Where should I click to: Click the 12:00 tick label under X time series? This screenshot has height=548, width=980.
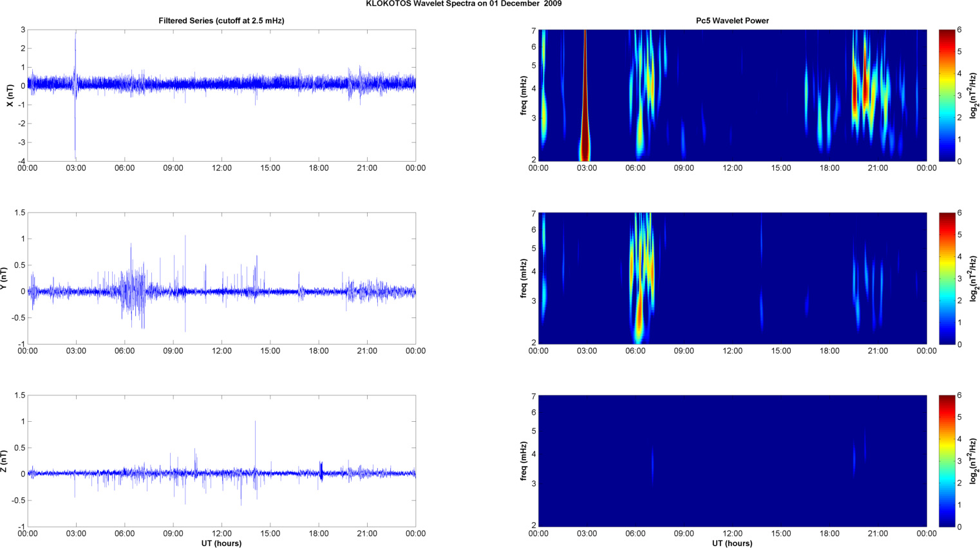click(x=221, y=168)
